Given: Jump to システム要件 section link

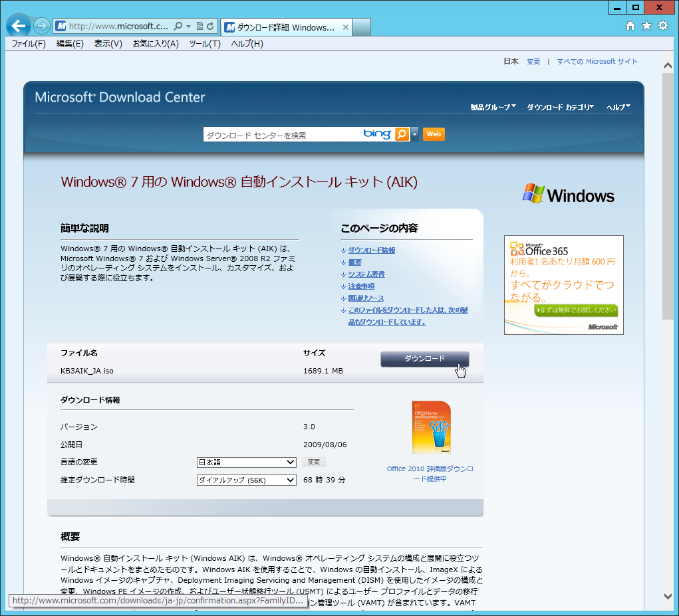Looking at the screenshot, I should click(x=366, y=274).
